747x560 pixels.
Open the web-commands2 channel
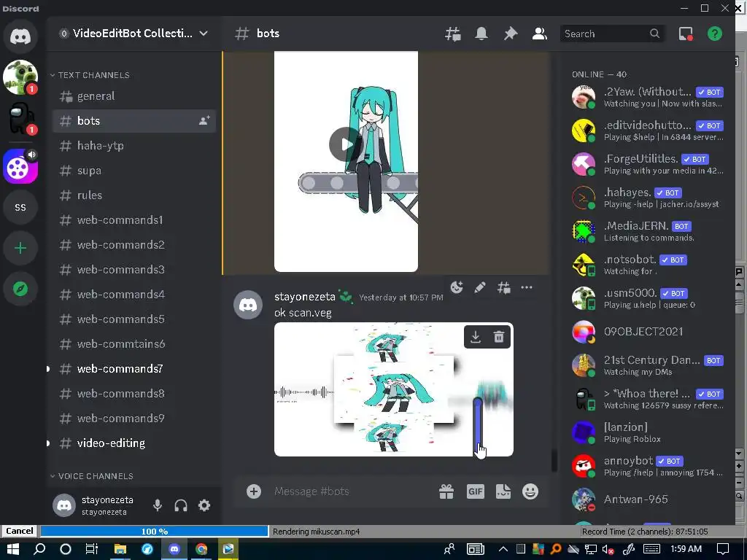tap(134, 245)
